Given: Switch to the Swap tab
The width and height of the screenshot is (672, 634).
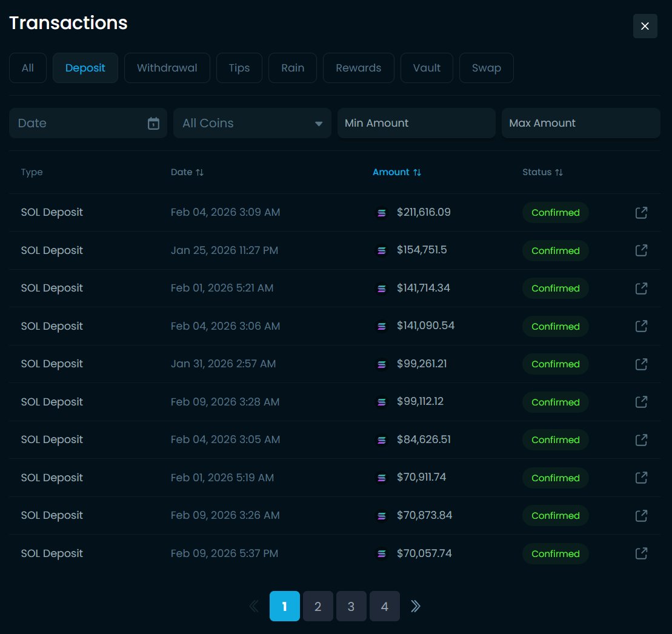Looking at the screenshot, I should 487,68.
